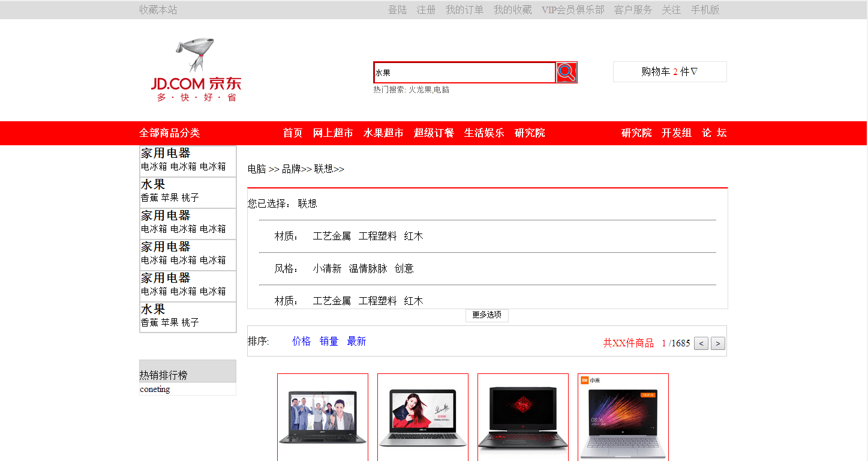Go to 我的收藏
Viewport: 868px width, 461px height.
coord(513,10)
